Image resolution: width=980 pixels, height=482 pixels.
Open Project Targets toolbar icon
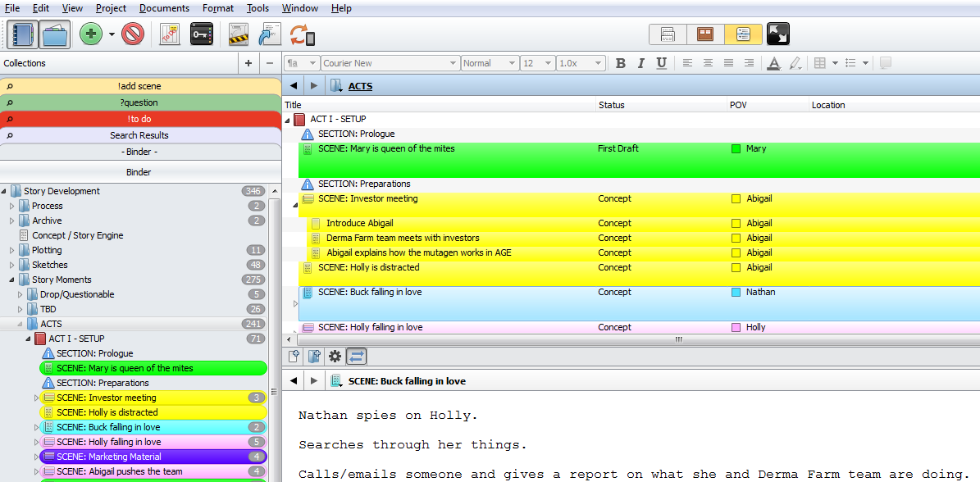click(170, 34)
